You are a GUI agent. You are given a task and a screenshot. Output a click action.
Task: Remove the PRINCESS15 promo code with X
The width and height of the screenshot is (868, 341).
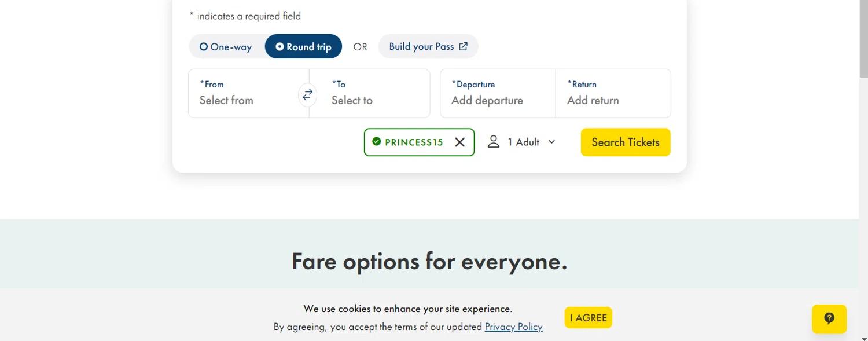460,142
